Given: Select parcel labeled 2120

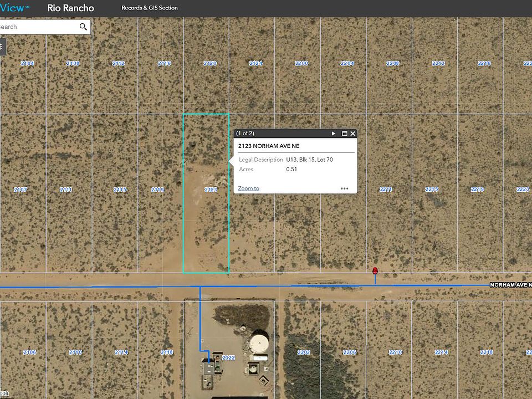Looking at the screenshot, I should tap(210, 63).
